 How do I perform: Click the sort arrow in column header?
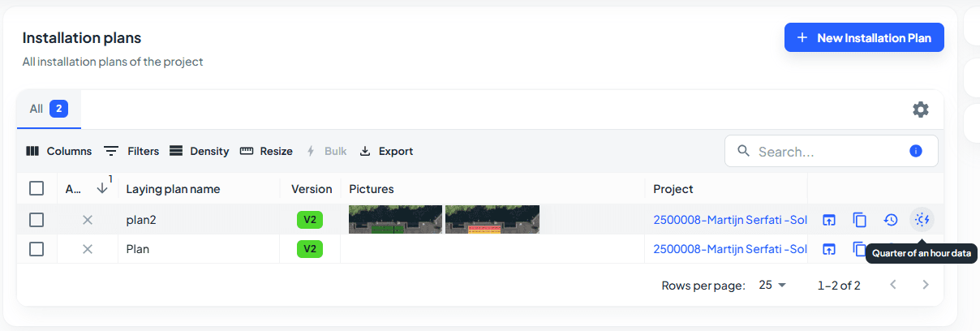(102, 188)
